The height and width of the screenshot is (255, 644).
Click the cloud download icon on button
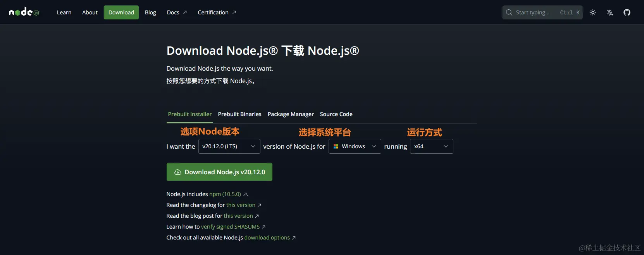pyautogui.click(x=178, y=172)
